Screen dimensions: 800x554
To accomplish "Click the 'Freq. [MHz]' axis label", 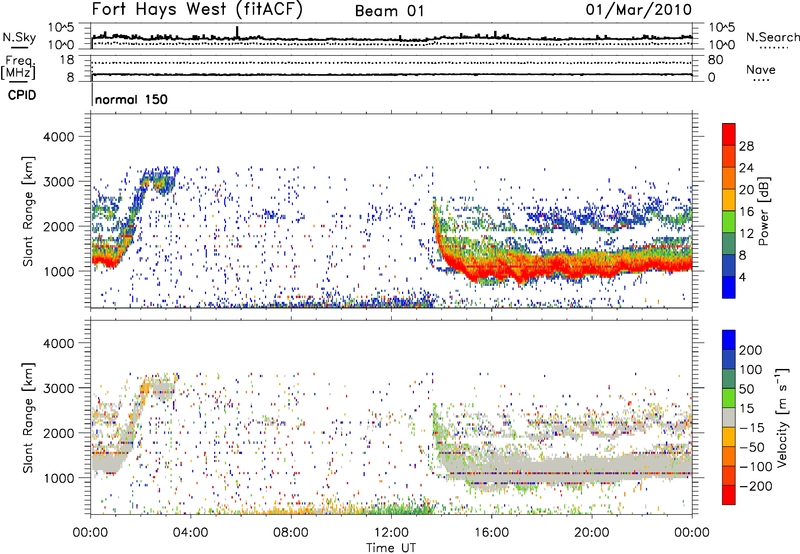I will pyautogui.click(x=19, y=68).
